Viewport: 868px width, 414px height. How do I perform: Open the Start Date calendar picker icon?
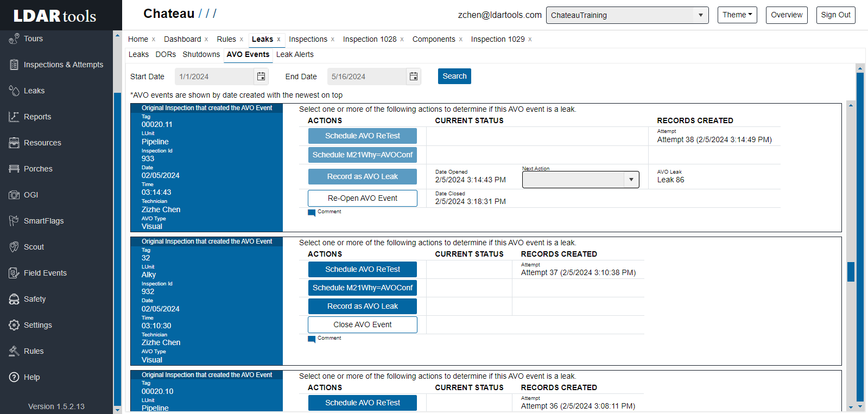(x=261, y=77)
